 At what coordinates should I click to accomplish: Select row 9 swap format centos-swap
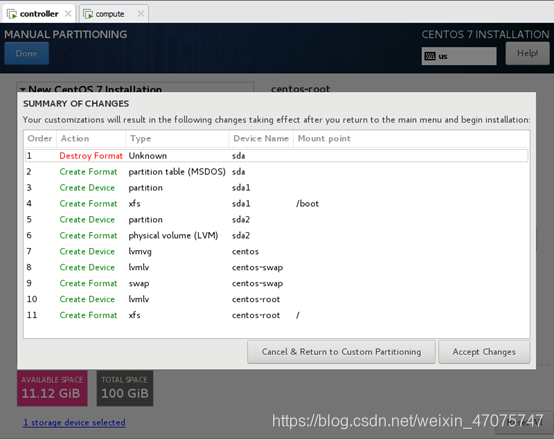tap(277, 283)
